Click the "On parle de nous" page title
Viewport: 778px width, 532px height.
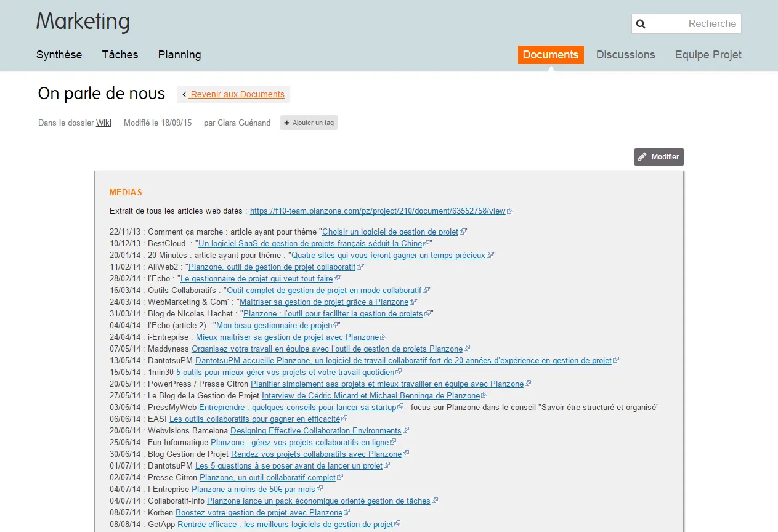click(x=102, y=94)
